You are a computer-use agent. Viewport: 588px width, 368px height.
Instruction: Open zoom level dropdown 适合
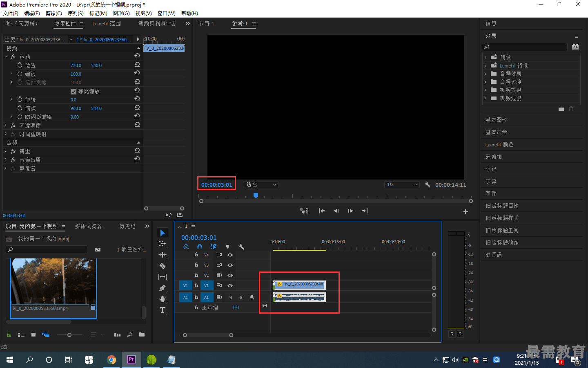pyautogui.click(x=261, y=184)
